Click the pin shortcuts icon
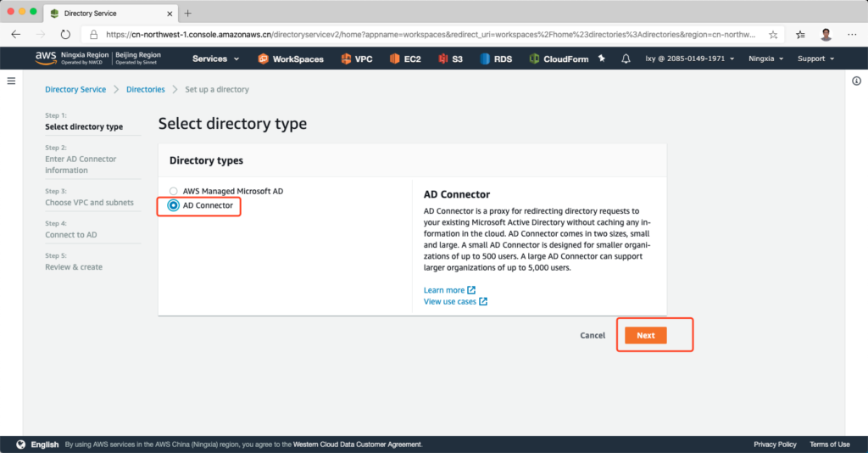Viewport: 868px width, 453px height. click(x=602, y=59)
